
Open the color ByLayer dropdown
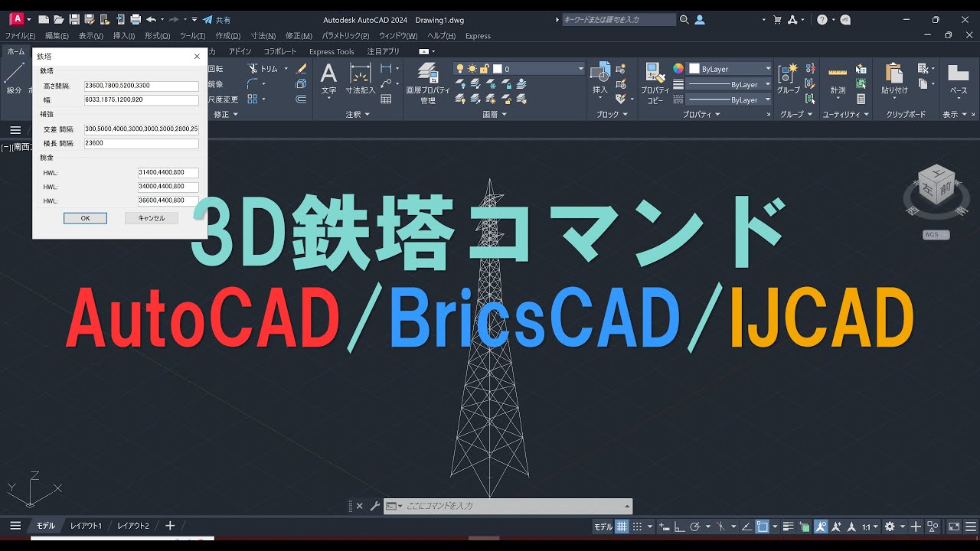pyautogui.click(x=730, y=69)
